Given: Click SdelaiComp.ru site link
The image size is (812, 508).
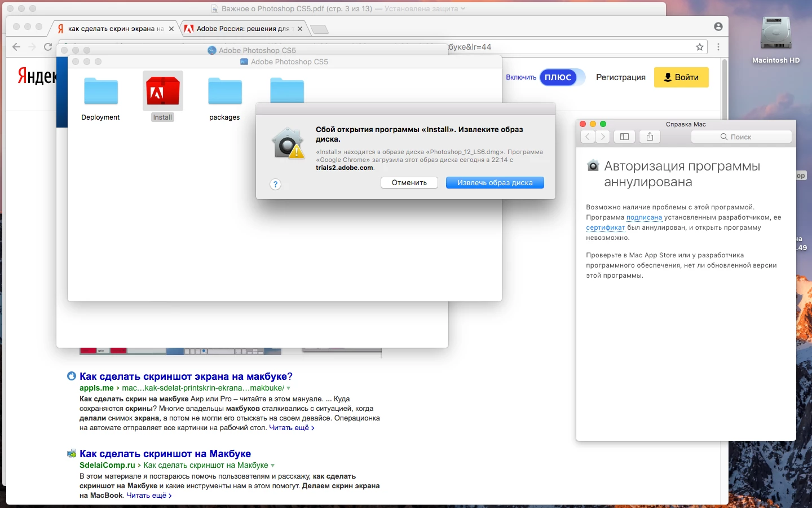Looking at the screenshot, I should point(107,466).
